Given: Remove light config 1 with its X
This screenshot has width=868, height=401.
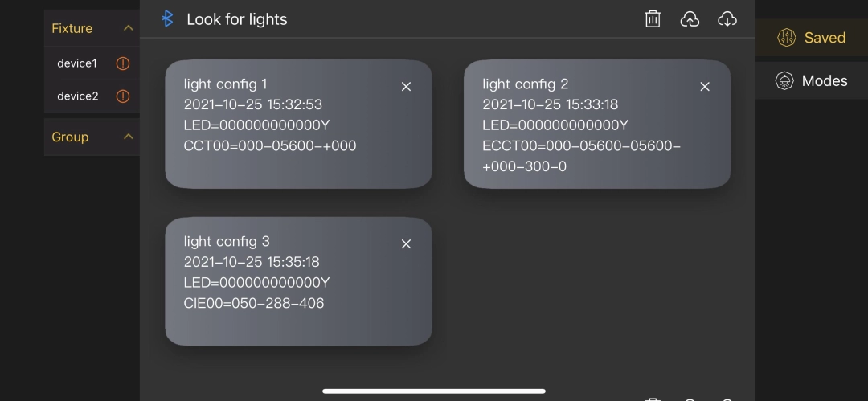Looking at the screenshot, I should (x=406, y=87).
